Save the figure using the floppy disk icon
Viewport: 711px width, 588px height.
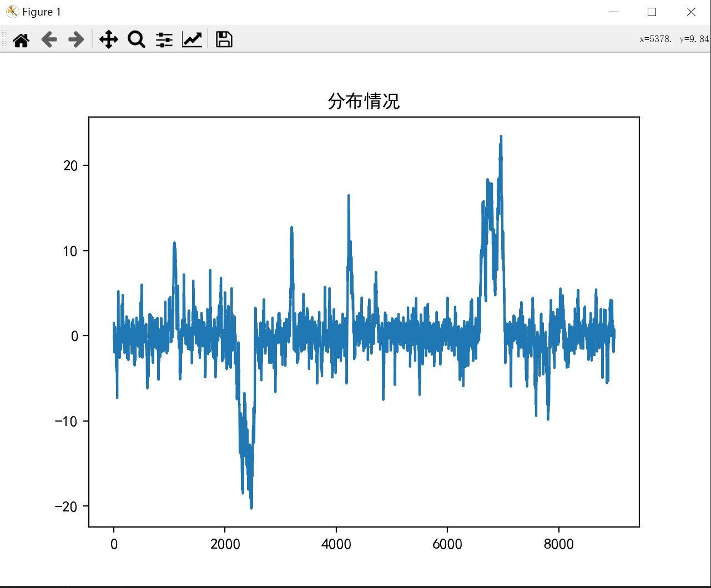224,39
